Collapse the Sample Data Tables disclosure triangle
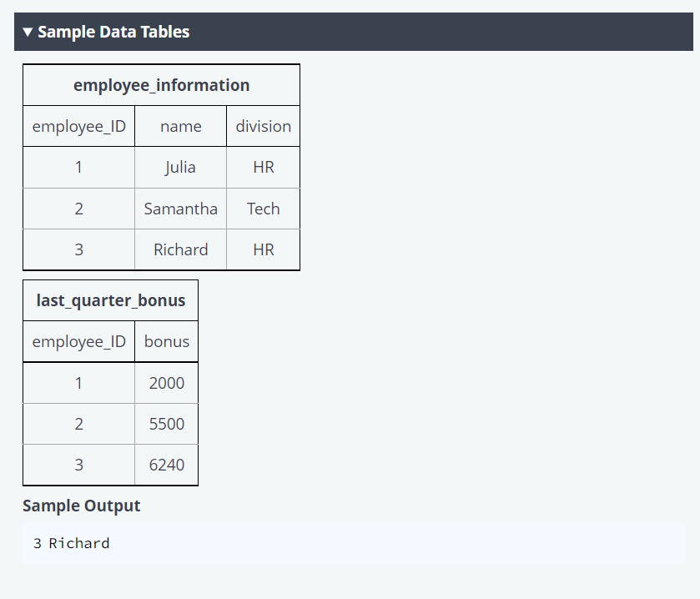This screenshot has height=599, width=700. 28,33
